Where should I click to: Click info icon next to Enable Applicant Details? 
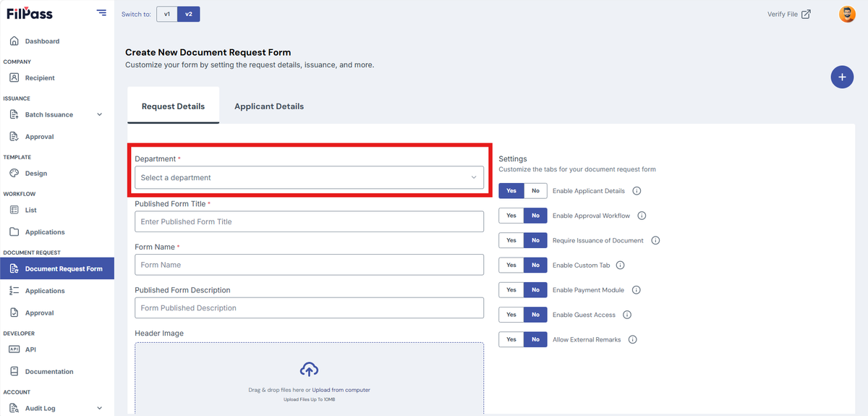click(x=637, y=191)
